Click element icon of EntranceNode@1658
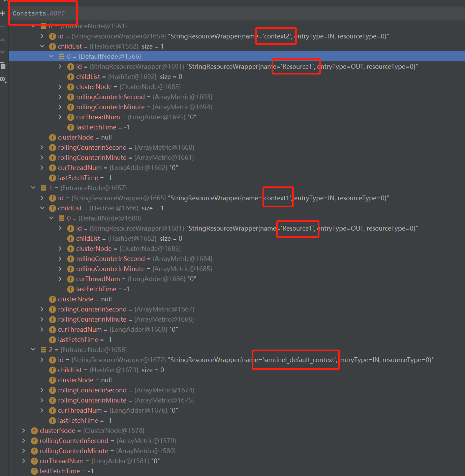 (43, 350)
